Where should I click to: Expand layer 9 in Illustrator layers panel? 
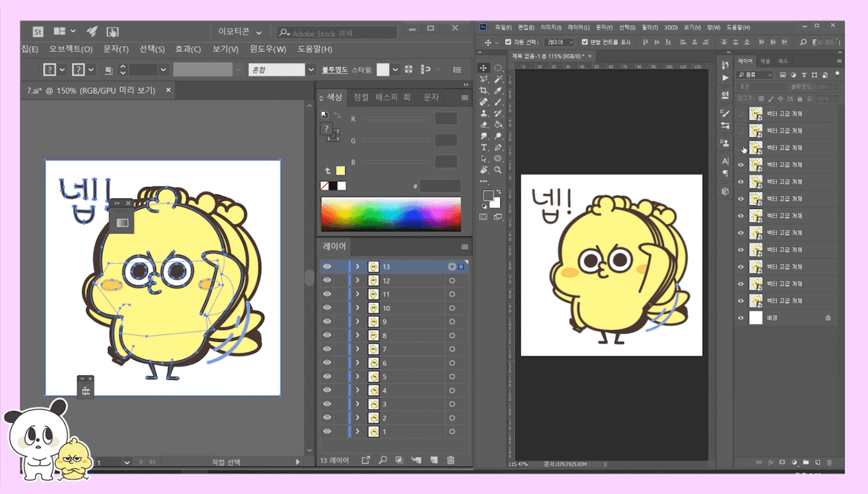(357, 321)
